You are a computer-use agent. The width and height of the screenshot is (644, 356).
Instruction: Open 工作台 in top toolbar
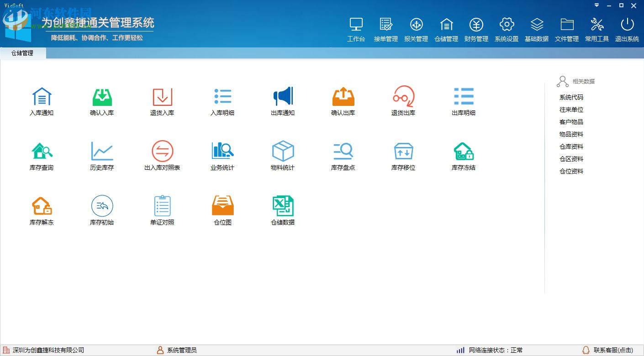(x=356, y=30)
